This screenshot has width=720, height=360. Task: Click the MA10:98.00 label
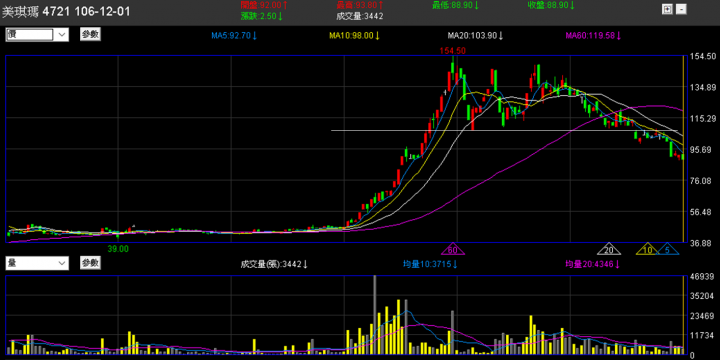tap(355, 36)
